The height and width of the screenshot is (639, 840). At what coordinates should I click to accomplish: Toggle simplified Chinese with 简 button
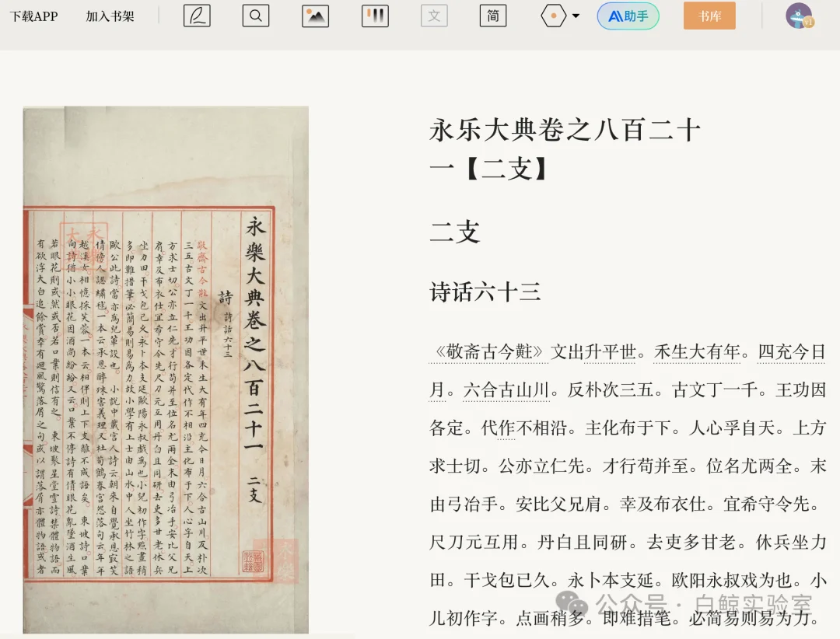[x=492, y=16]
